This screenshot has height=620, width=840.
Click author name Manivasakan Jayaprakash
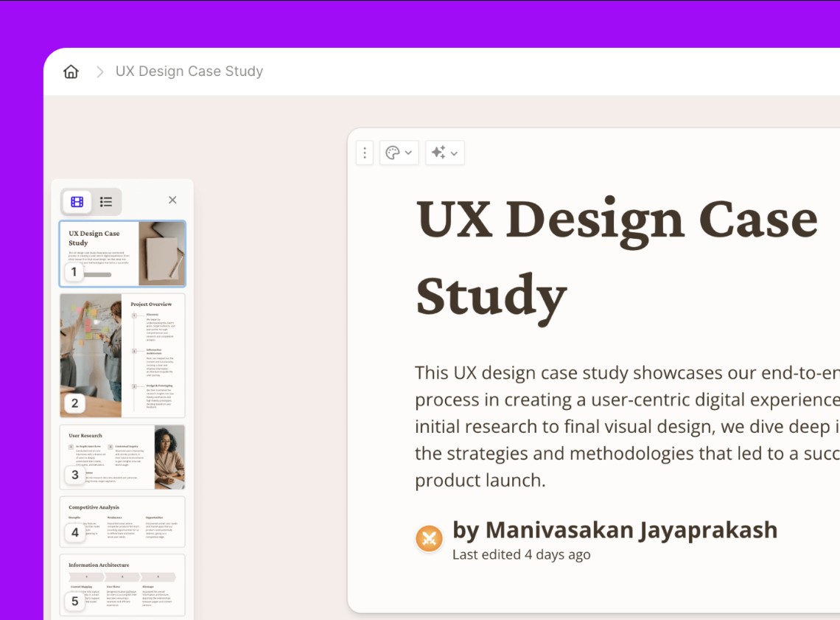tap(615, 529)
